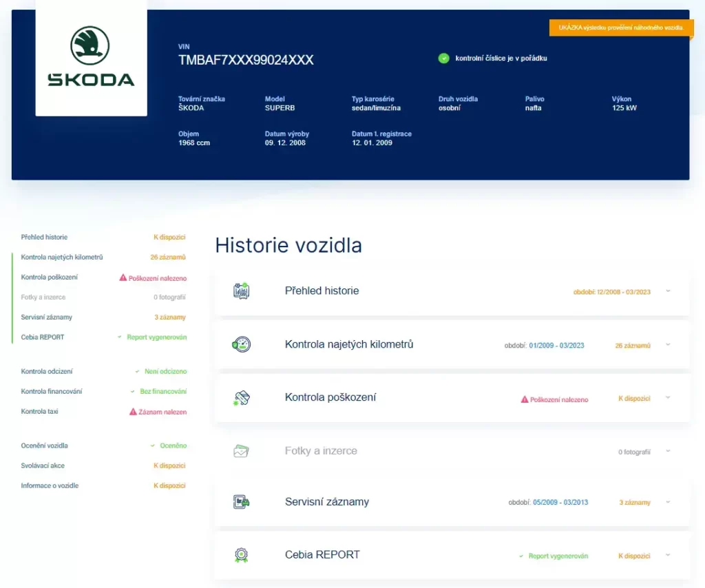Click K dispozici in the Cebia REPORT card
Screen dimensions: 705x588
pyautogui.click(x=634, y=556)
